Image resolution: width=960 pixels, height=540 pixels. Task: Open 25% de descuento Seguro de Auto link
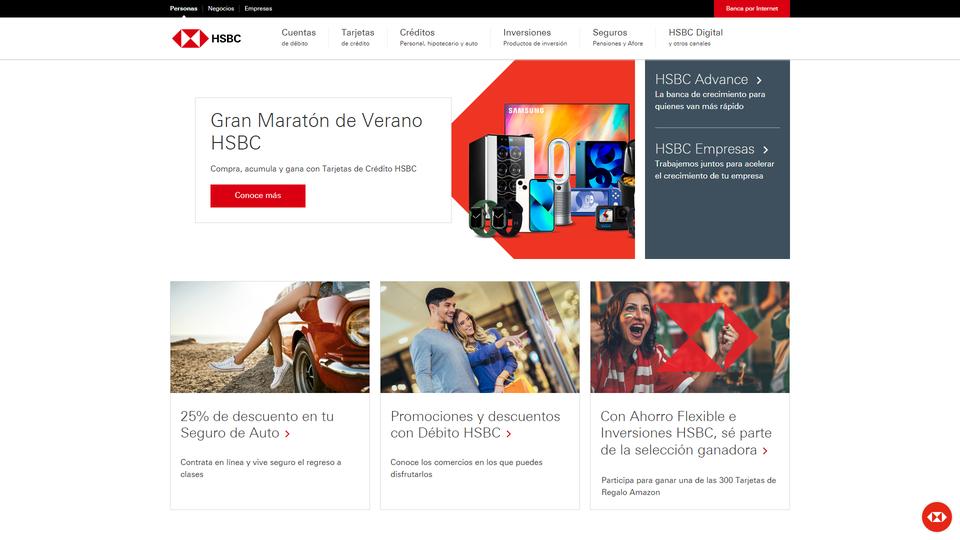(x=257, y=425)
